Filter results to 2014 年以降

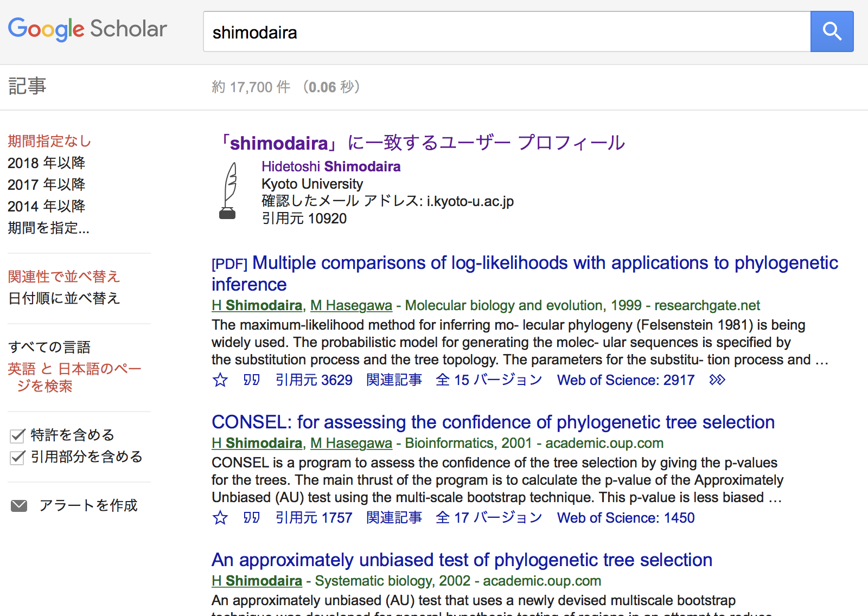click(x=47, y=207)
